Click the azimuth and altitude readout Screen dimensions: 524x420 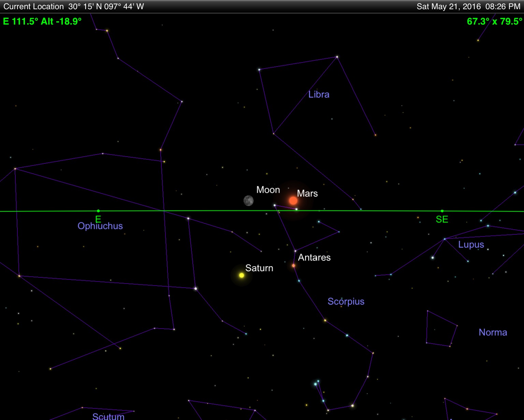coord(42,21)
